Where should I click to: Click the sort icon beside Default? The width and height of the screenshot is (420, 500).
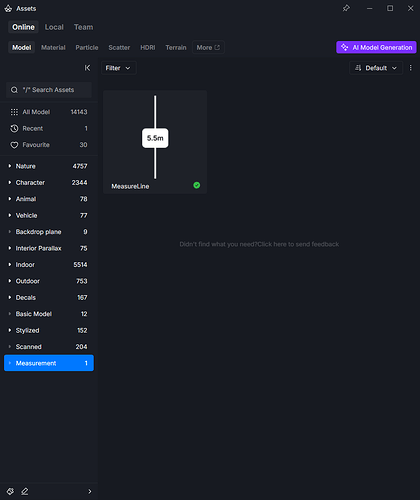[x=358, y=68]
